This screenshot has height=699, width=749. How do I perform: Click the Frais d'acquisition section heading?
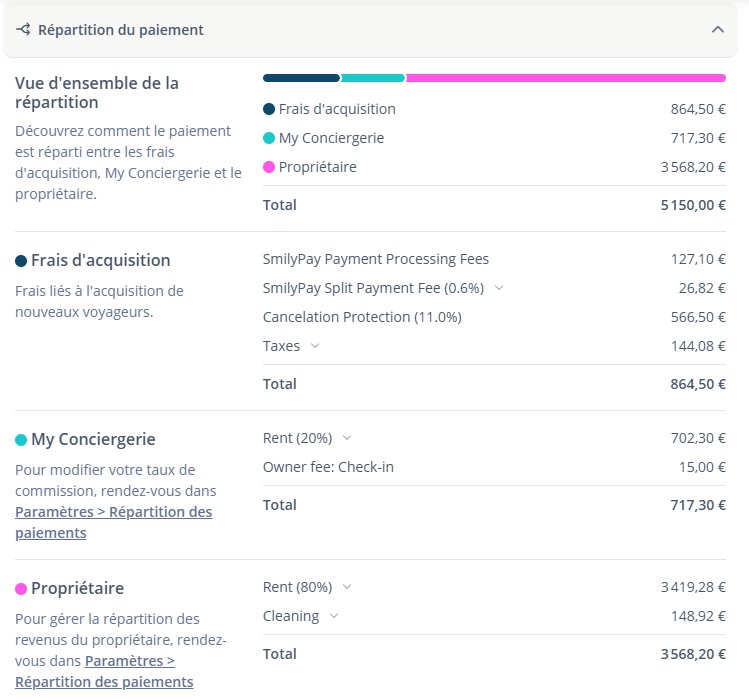coord(100,260)
